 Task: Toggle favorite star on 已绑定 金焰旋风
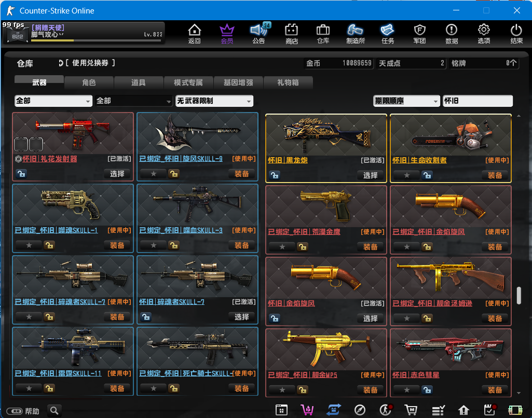407,247
